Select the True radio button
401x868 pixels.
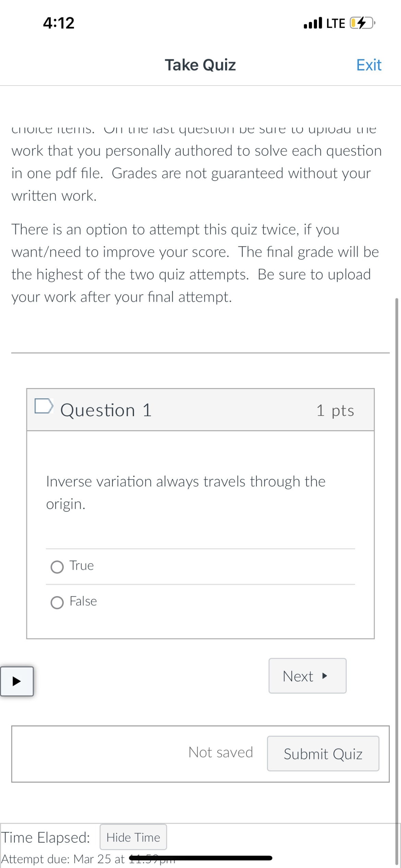57,567
